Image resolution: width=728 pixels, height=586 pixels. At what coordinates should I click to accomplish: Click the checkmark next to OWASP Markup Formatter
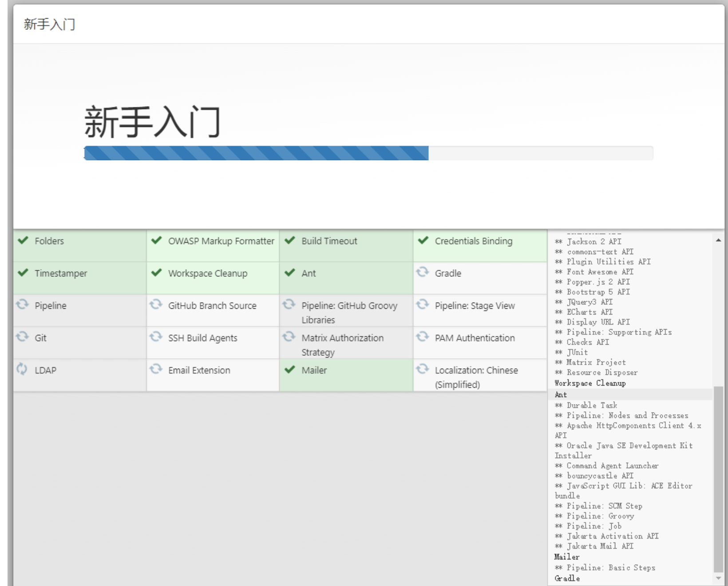[x=156, y=240]
